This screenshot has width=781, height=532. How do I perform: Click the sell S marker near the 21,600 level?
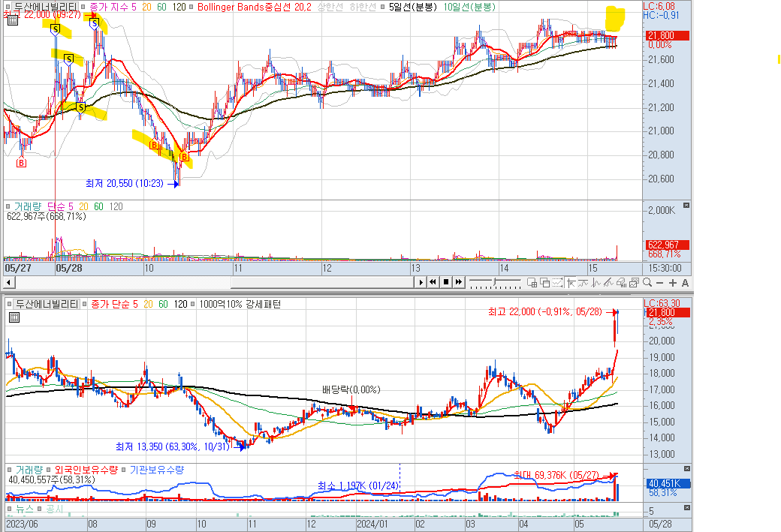pyautogui.click(x=69, y=60)
